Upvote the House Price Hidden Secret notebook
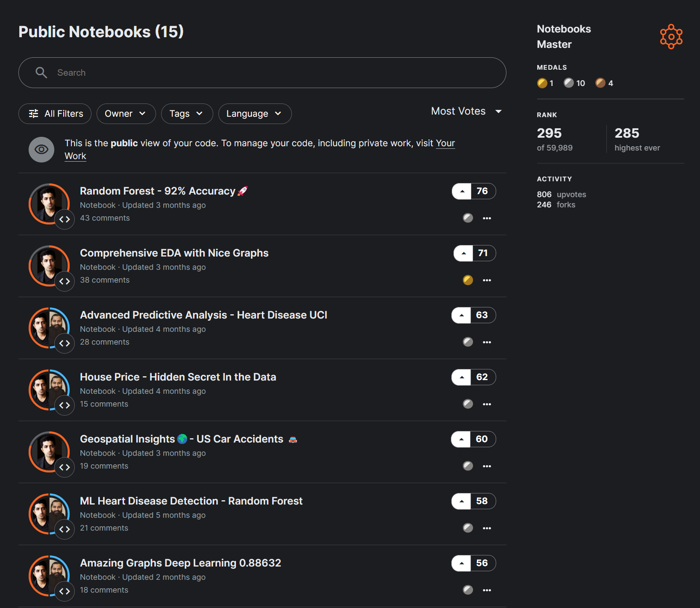The image size is (700, 608). coord(462,377)
